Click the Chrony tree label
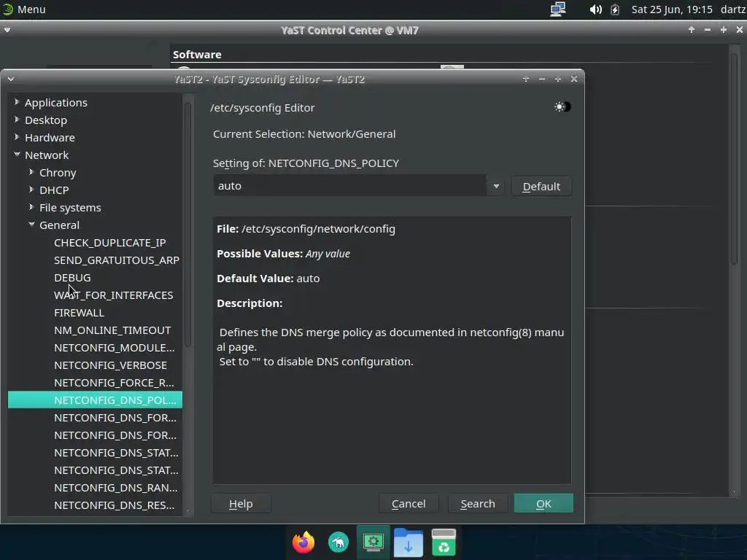The width and height of the screenshot is (747, 560). pyautogui.click(x=58, y=172)
